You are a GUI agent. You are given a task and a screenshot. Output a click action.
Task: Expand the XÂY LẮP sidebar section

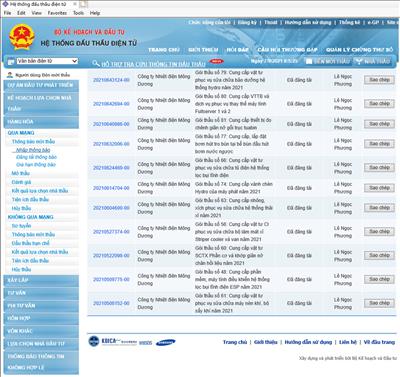41,280
